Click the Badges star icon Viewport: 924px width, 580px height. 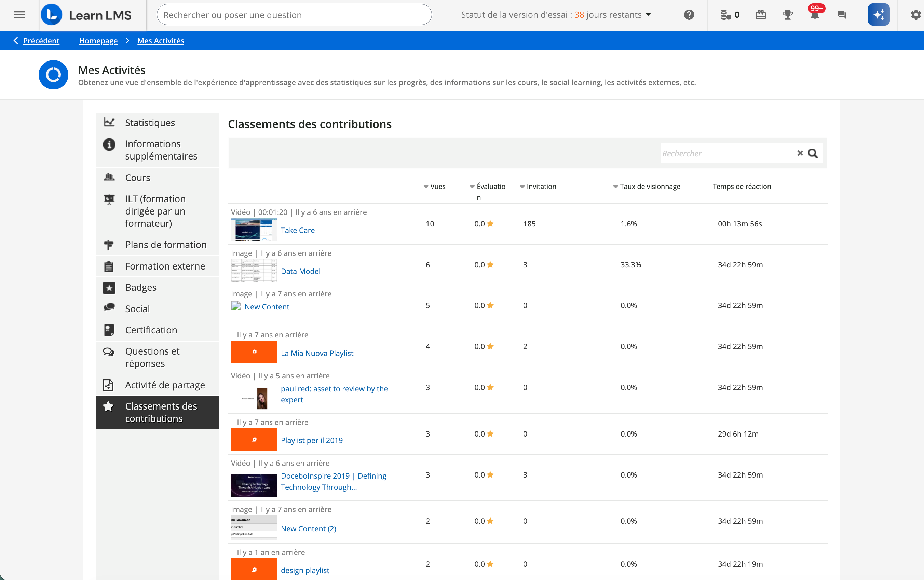pos(109,287)
